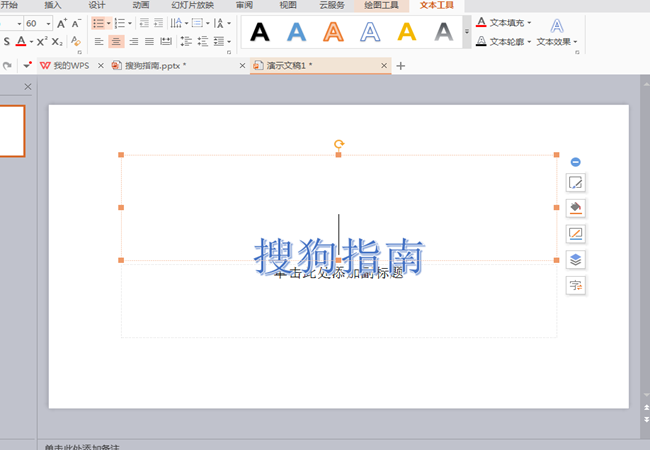The height and width of the screenshot is (450, 650).
Task: Expand the line spacing dropdown arrow
Action: [x=229, y=41]
